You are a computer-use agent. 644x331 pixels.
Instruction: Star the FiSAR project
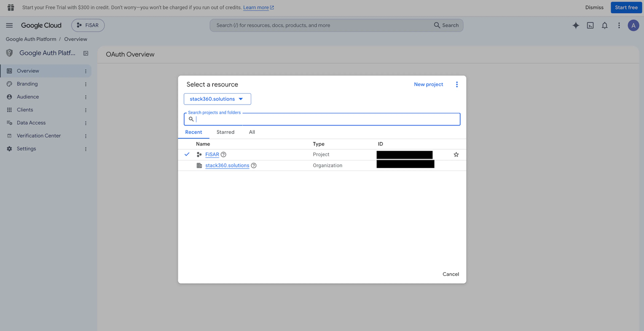456,155
